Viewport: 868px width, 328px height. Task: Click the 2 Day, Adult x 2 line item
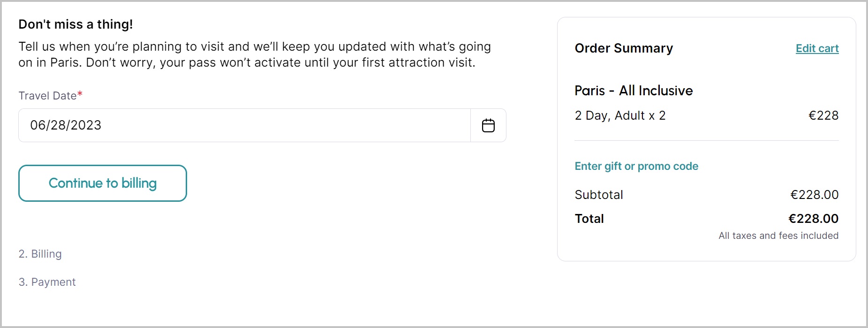tap(620, 115)
